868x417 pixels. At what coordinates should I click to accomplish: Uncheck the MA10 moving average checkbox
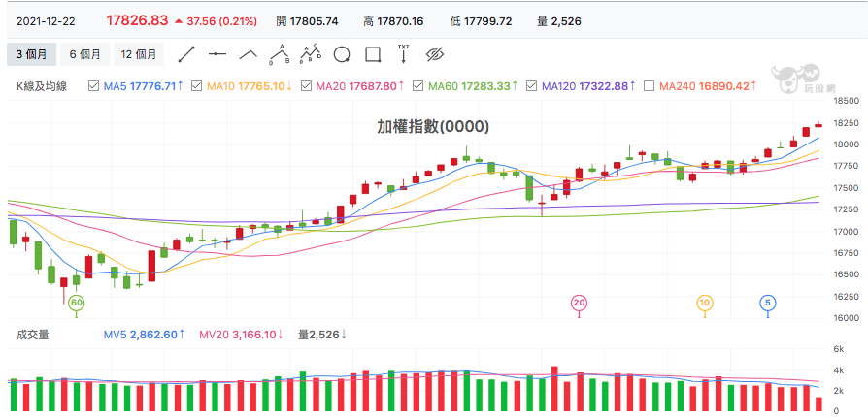[196, 86]
